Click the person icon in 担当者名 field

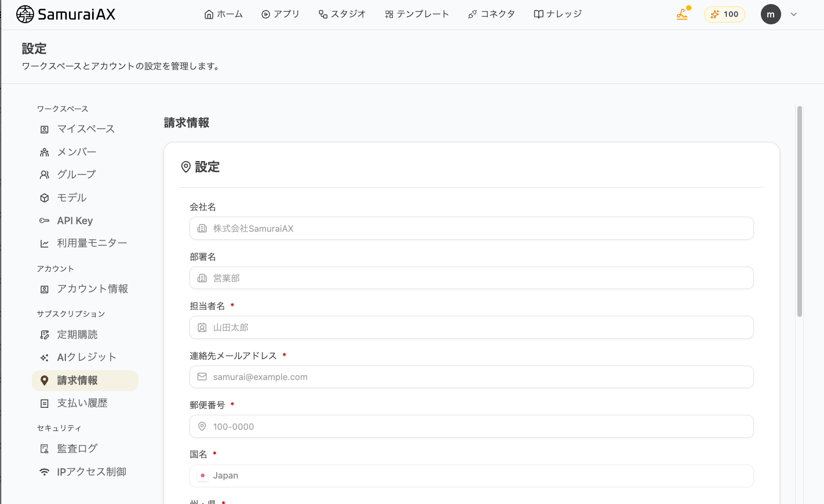(x=202, y=328)
